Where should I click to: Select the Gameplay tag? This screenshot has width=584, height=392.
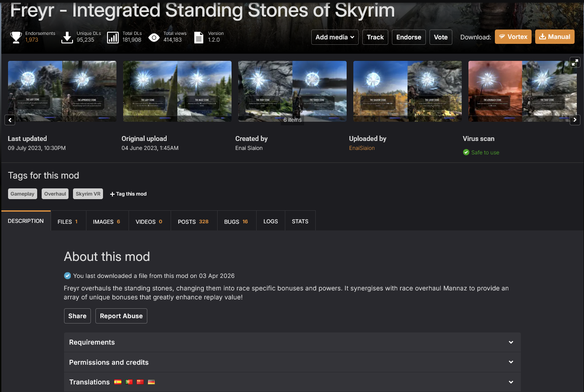(22, 194)
